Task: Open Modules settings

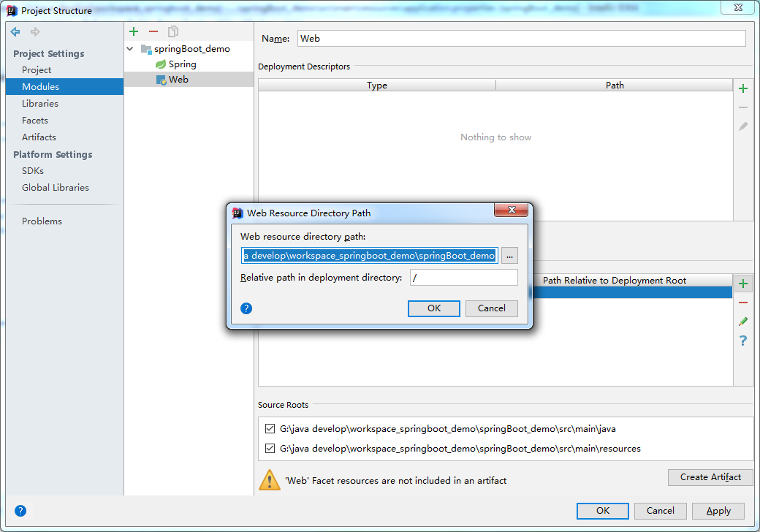Action: click(x=64, y=87)
